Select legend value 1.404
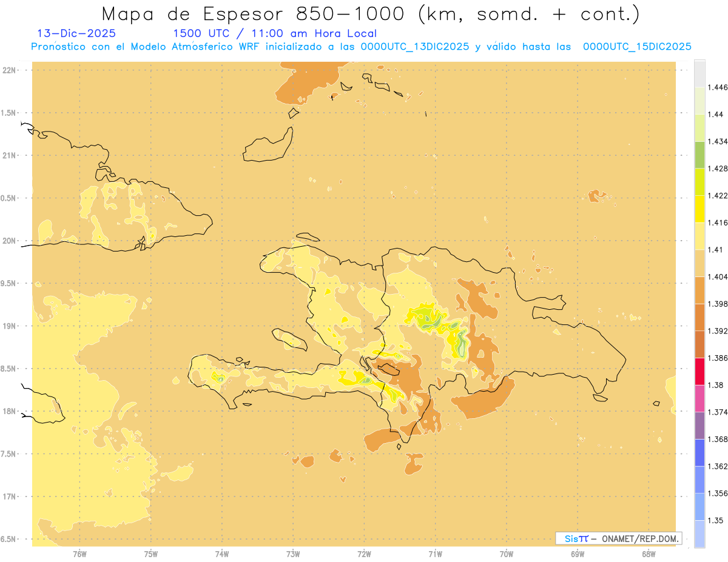Viewport: 728px width, 562px height. coord(717,276)
